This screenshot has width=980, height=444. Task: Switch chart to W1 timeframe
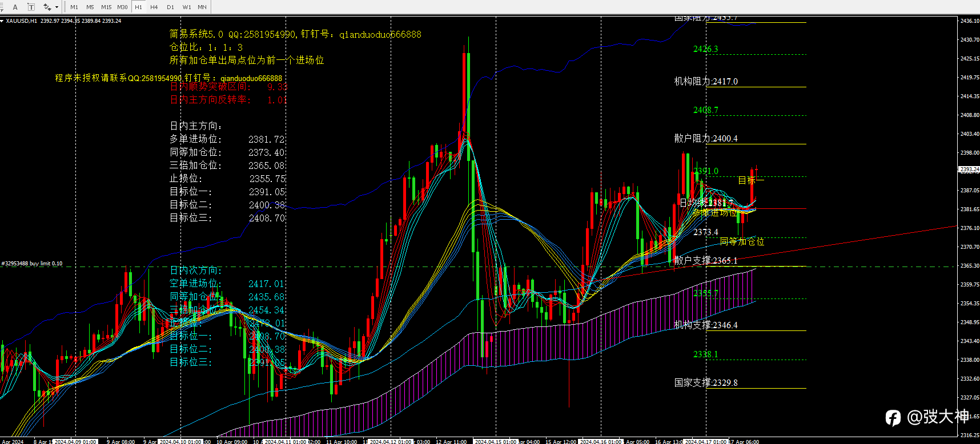tap(187, 7)
